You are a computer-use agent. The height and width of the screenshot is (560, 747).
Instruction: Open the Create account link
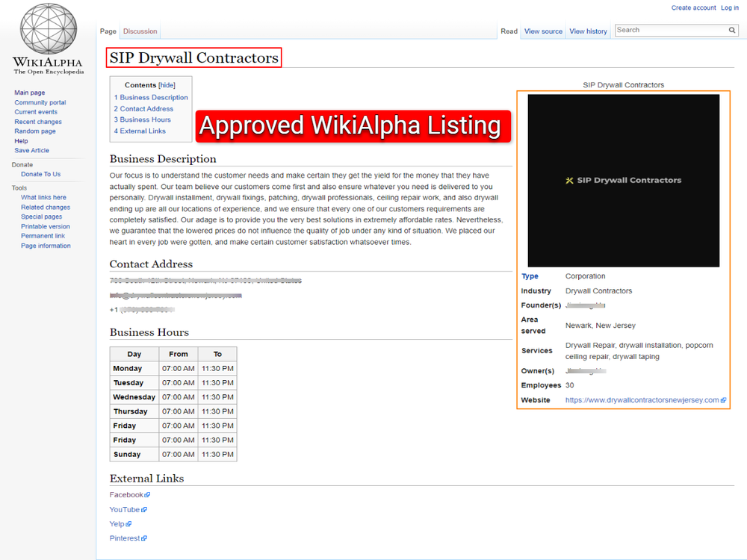click(x=693, y=7)
